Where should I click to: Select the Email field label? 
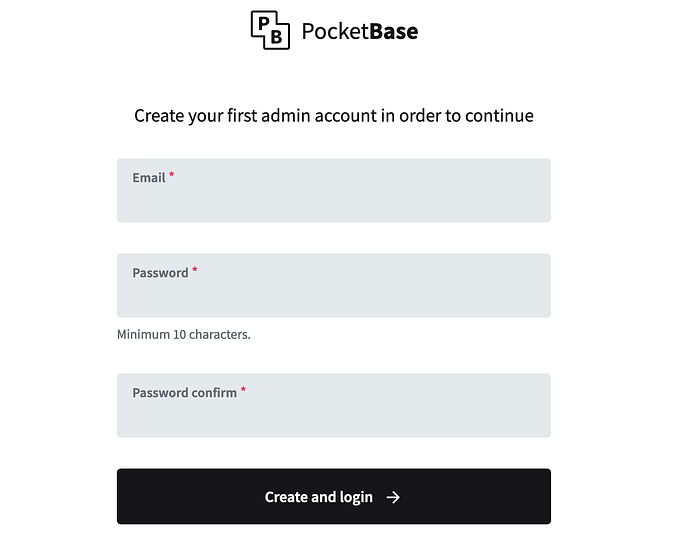148,178
